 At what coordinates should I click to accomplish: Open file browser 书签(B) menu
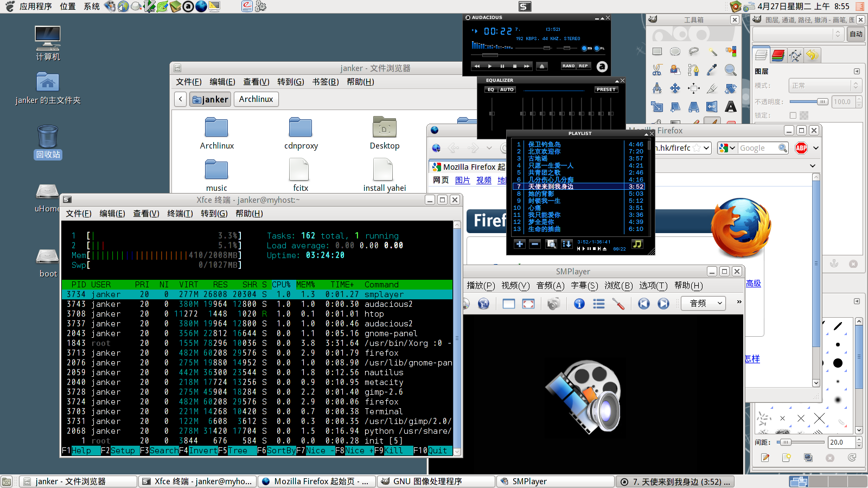coord(325,82)
